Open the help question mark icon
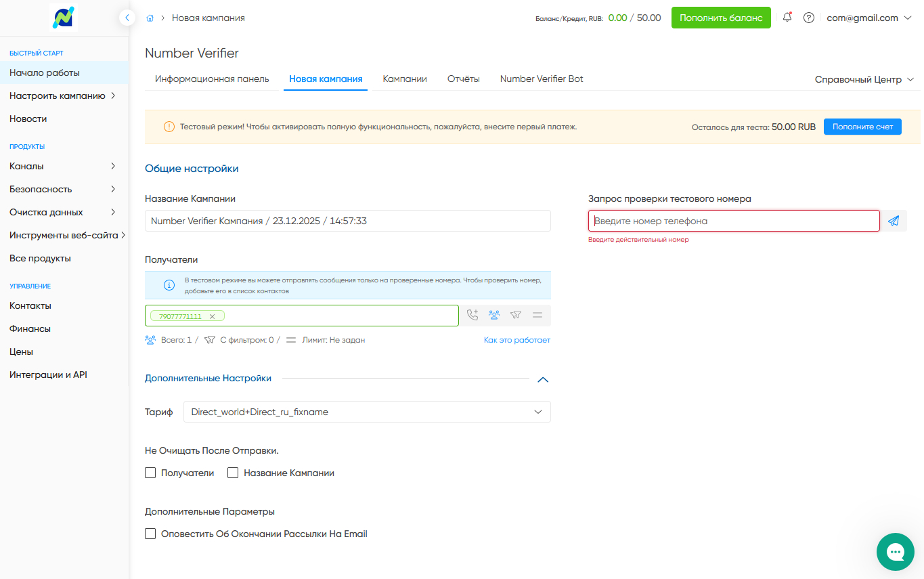This screenshot has width=924, height=579. click(x=808, y=18)
